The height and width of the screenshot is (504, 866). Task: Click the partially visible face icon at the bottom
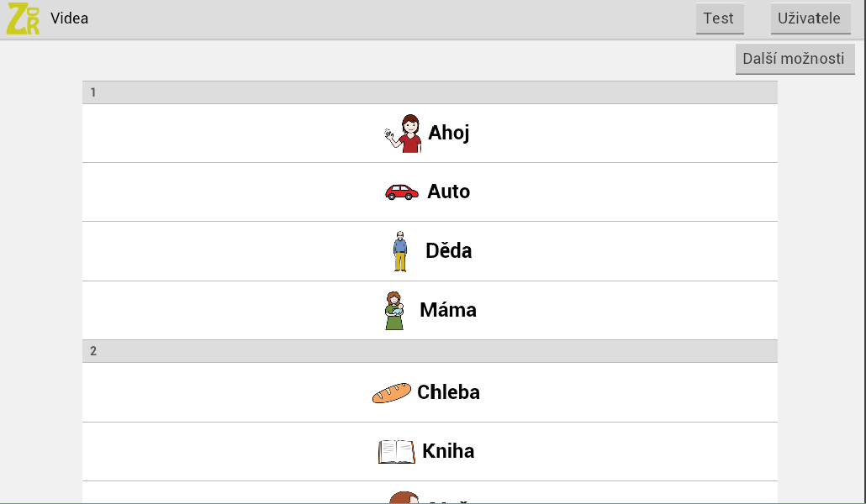[404, 497]
